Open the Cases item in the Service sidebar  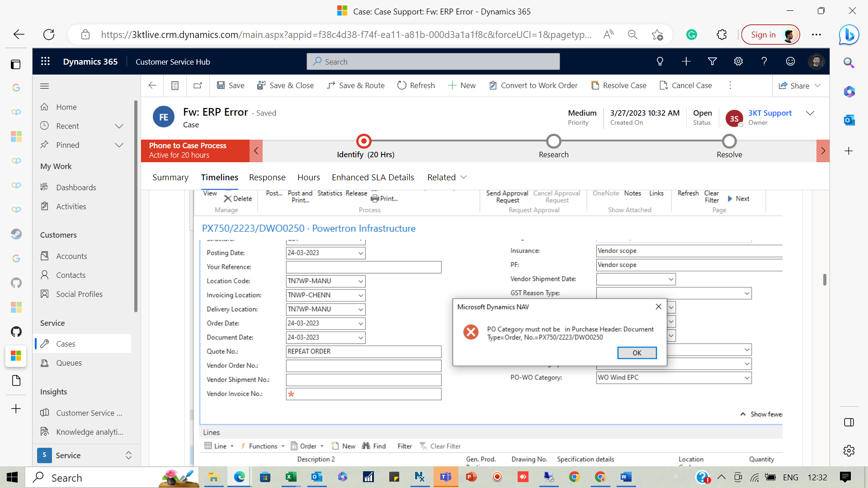pyautogui.click(x=66, y=343)
